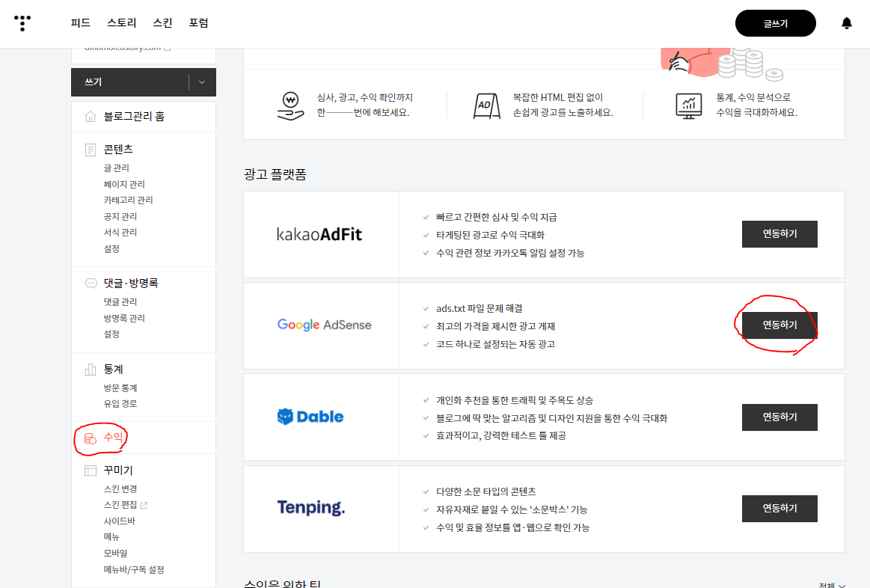
Task: Open 설정 under 콘텐츠
Action: (x=111, y=248)
